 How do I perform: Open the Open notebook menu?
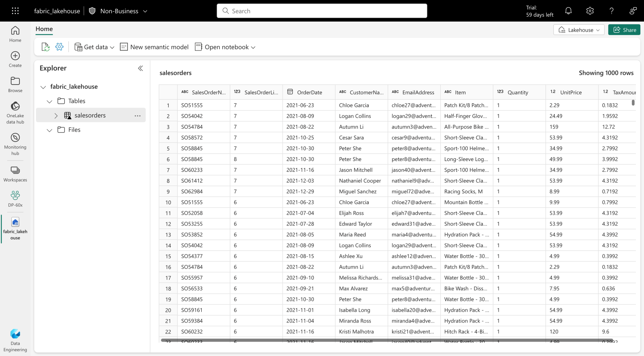pyautogui.click(x=254, y=47)
